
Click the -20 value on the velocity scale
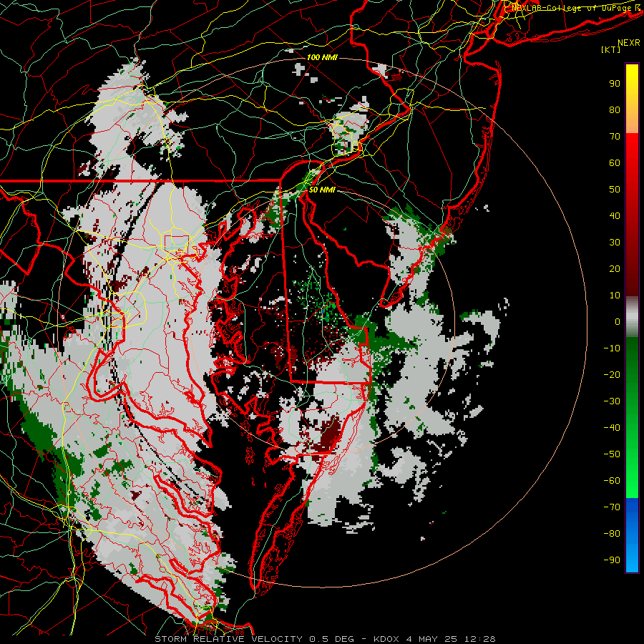[x=612, y=374]
